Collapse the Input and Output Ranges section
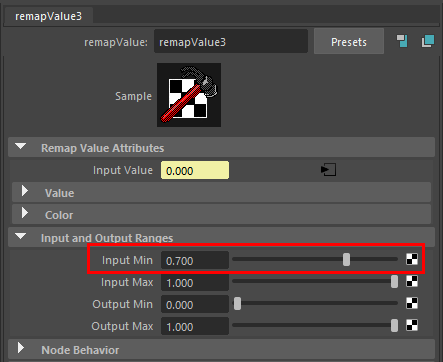The height and width of the screenshot is (362, 443). [221, 237]
